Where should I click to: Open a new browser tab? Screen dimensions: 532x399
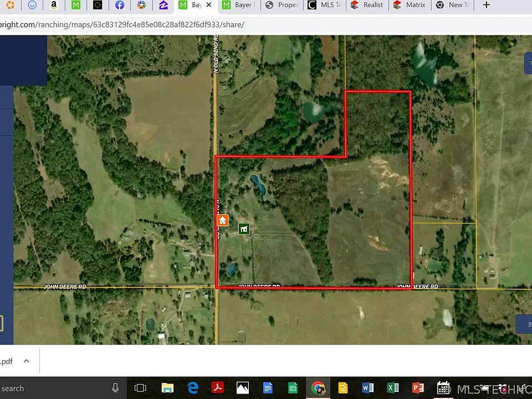pyautogui.click(x=486, y=5)
